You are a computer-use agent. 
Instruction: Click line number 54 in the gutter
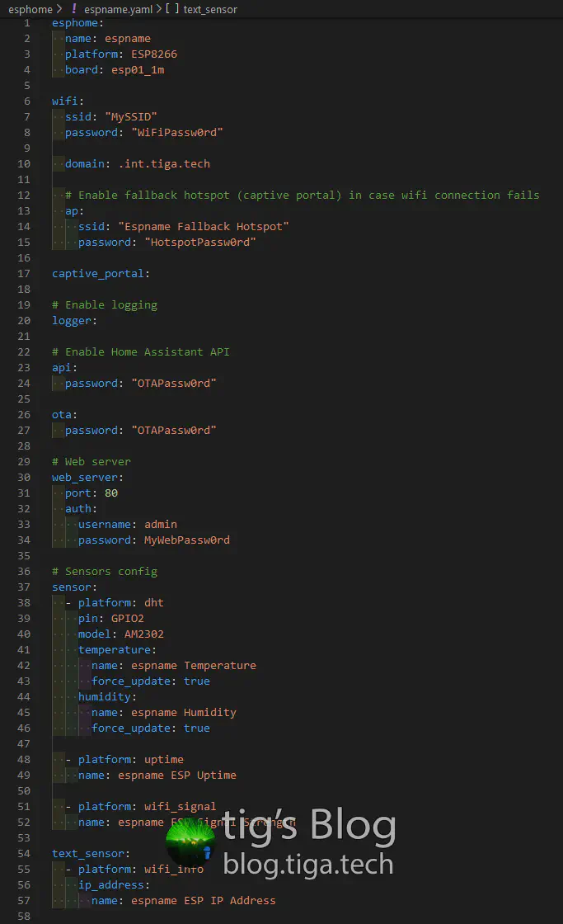(x=24, y=853)
